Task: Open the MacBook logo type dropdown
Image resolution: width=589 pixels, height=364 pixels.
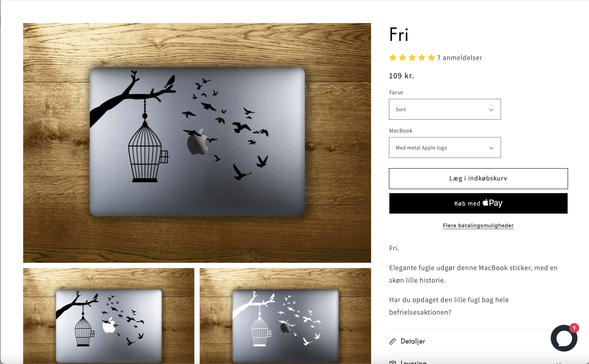Action: (x=445, y=148)
